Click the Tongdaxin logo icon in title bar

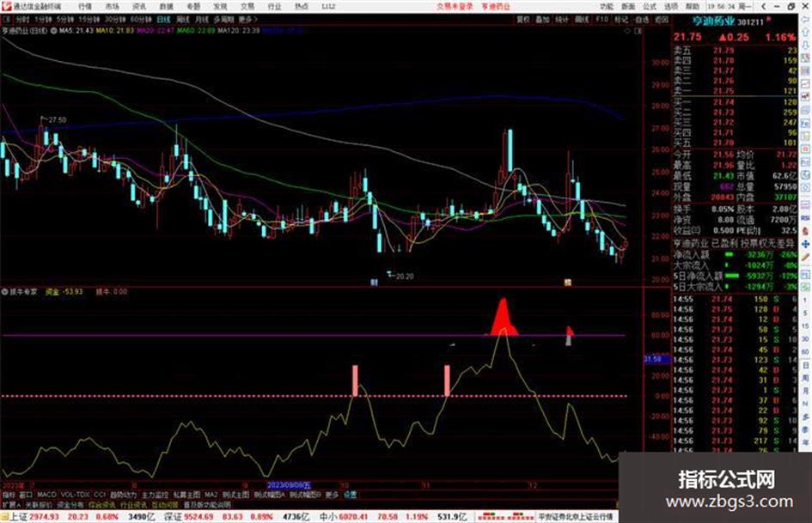pos(6,6)
